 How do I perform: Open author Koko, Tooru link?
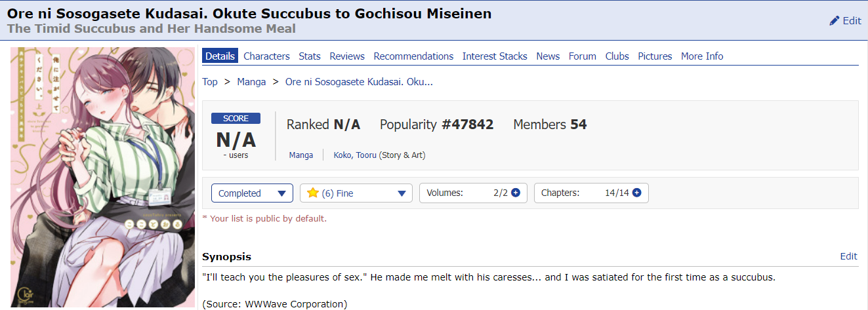(355, 155)
